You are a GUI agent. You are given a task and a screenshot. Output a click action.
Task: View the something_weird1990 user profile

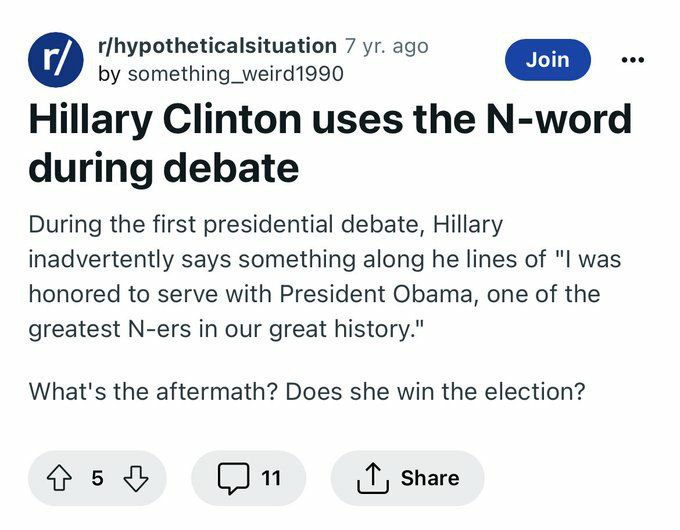(x=235, y=73)
